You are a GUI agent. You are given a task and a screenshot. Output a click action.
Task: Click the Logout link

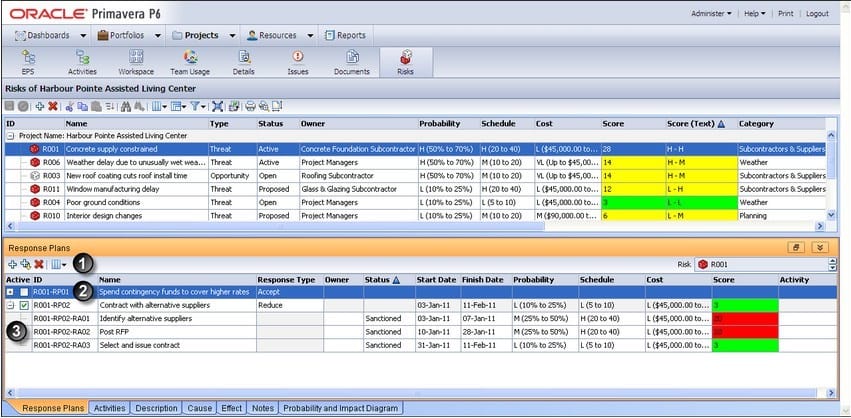[x=816, y=14]
